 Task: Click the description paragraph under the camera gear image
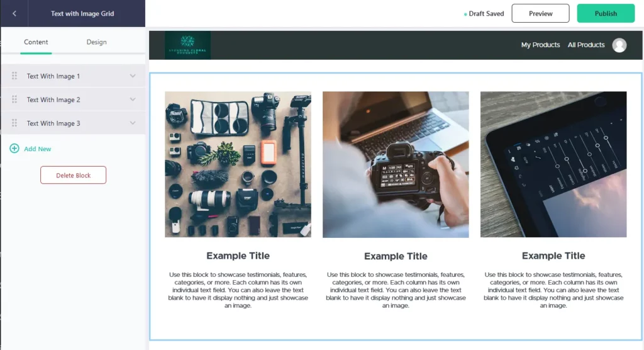click(x=238, y=290)
